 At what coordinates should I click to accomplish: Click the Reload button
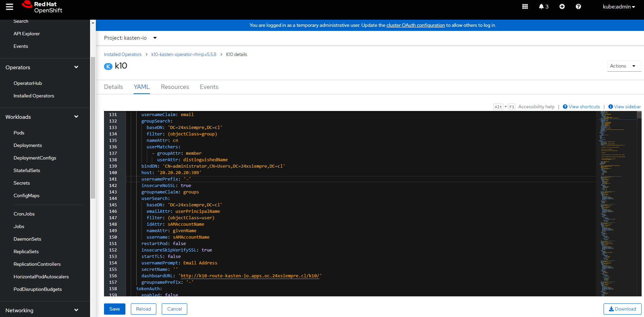[x=143, y=309]
